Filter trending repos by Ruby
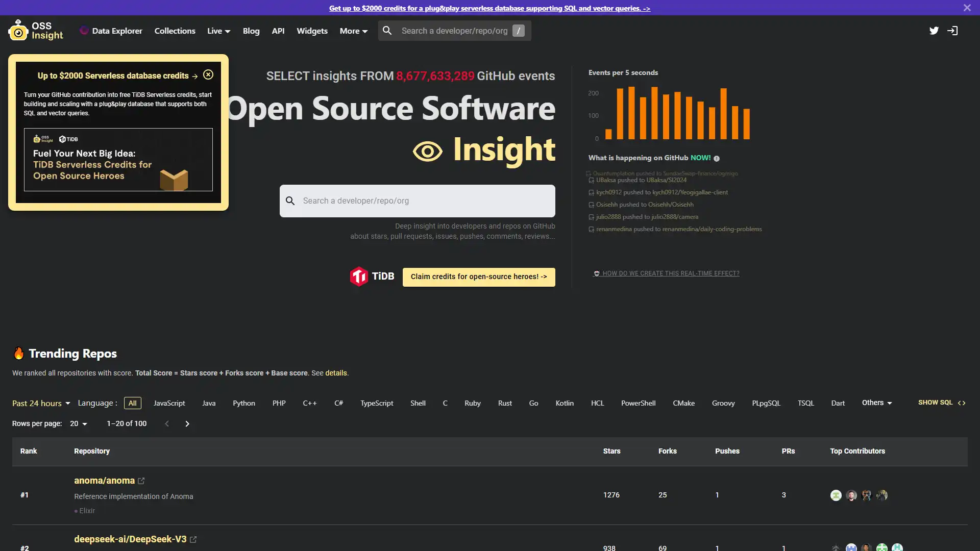The width and height of the screenshot is (980, 551). [x=473, y=403]
